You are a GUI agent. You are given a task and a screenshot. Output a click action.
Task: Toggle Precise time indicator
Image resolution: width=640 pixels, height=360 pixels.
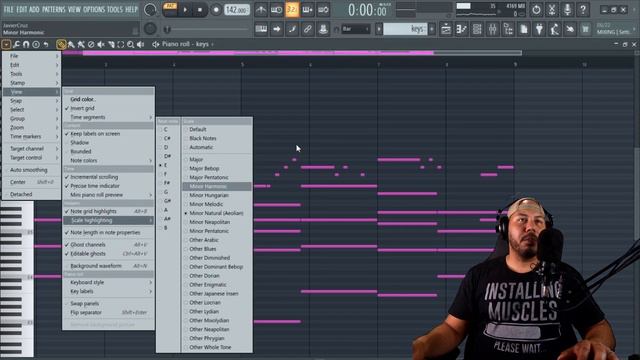tap(109, 186)
